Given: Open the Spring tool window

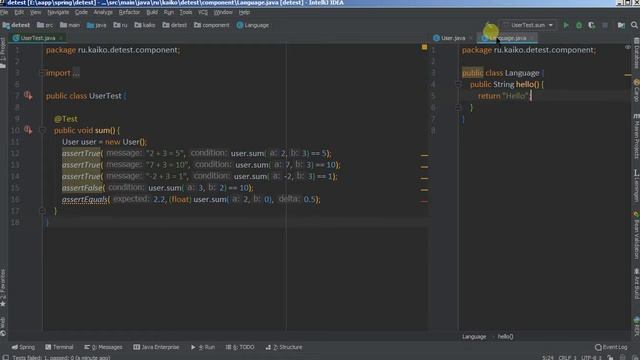Looking at the screenshot, I should 23,347.
